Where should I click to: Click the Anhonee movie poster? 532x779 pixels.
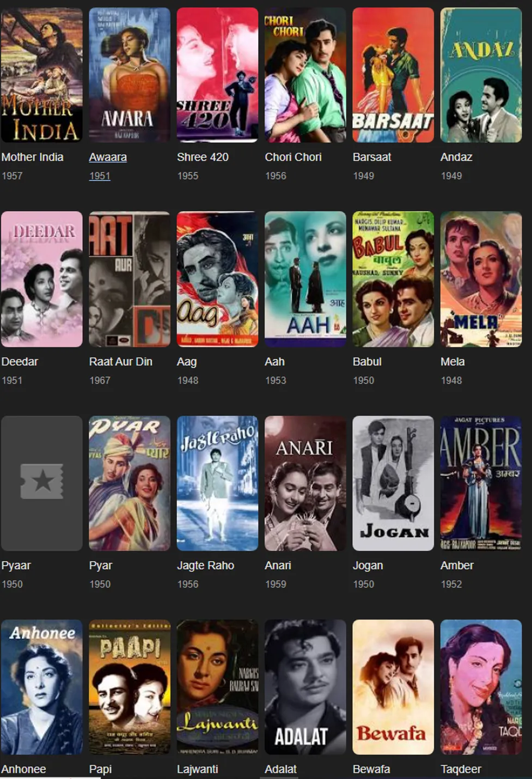click(42, 687)
